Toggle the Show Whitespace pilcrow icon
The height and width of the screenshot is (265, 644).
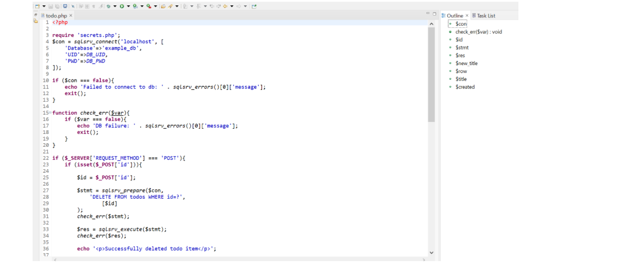pos(93,6)
